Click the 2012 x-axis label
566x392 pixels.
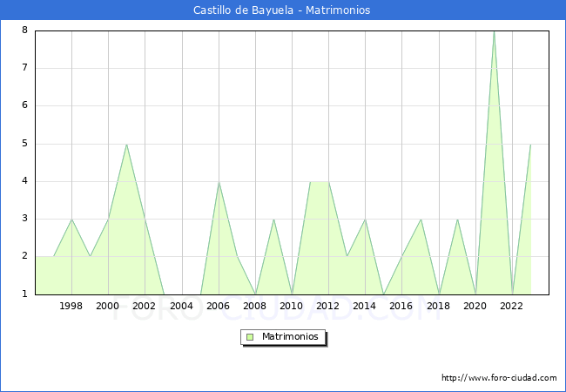(327, 306)
